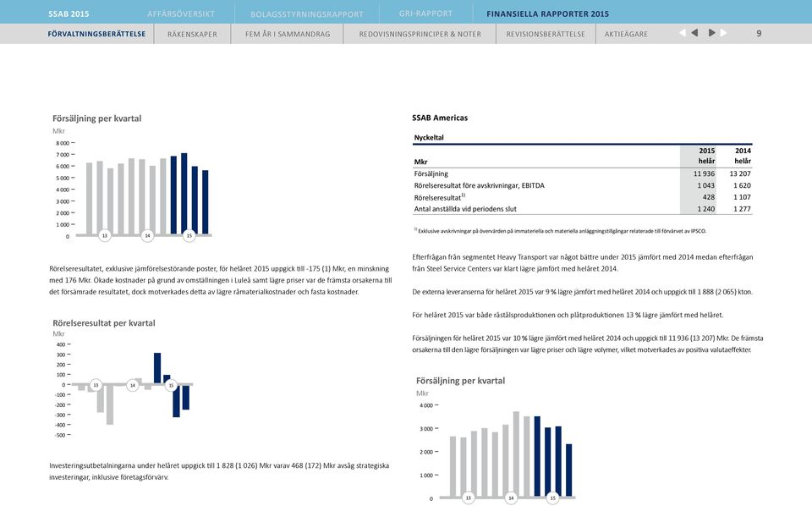The width and height of the screenshot is (812, 506).
Task: Click the 15 marker under the 8 000 Mkr sales chart
Action: pos(189,235)
